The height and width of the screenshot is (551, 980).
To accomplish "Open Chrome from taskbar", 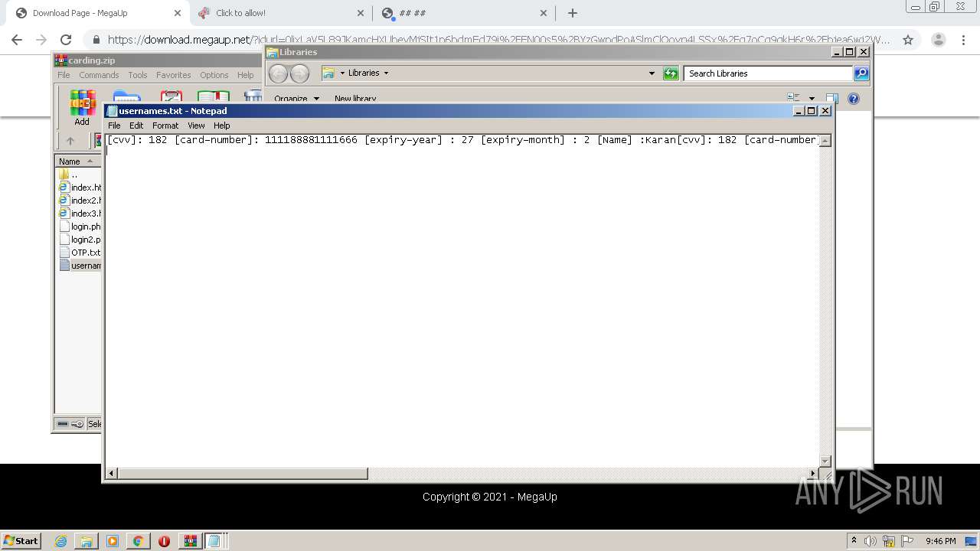I will pos(139,541).
